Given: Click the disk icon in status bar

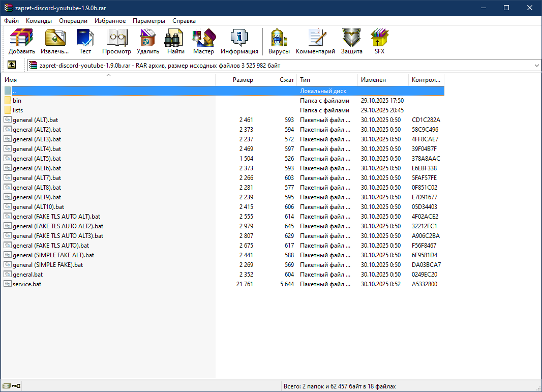Looking at the screenshot, I should click(6, 386).
